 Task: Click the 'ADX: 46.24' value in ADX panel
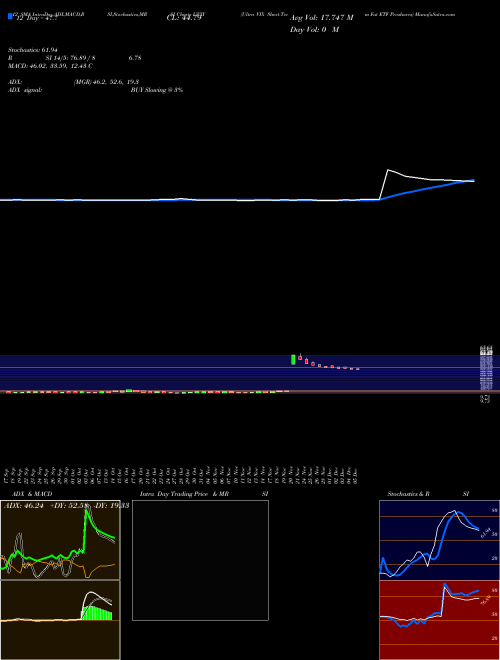(x=24, y=506)
